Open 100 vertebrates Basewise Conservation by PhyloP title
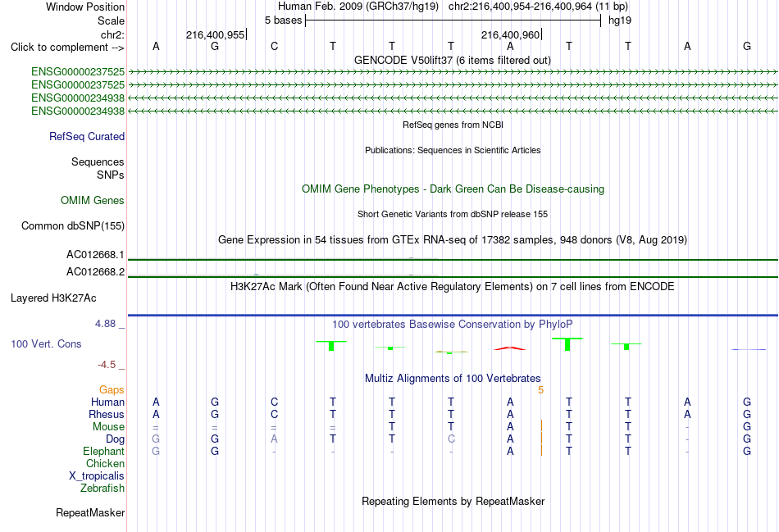Viewport: 779px width, 532px height. coord(453,325)
